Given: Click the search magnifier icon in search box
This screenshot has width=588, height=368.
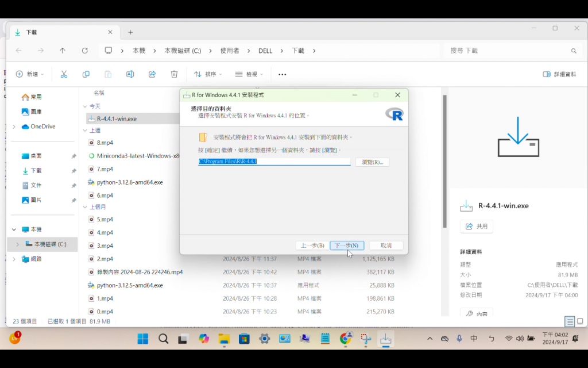Looking at the screenshot, I should (x=574, y=51).
